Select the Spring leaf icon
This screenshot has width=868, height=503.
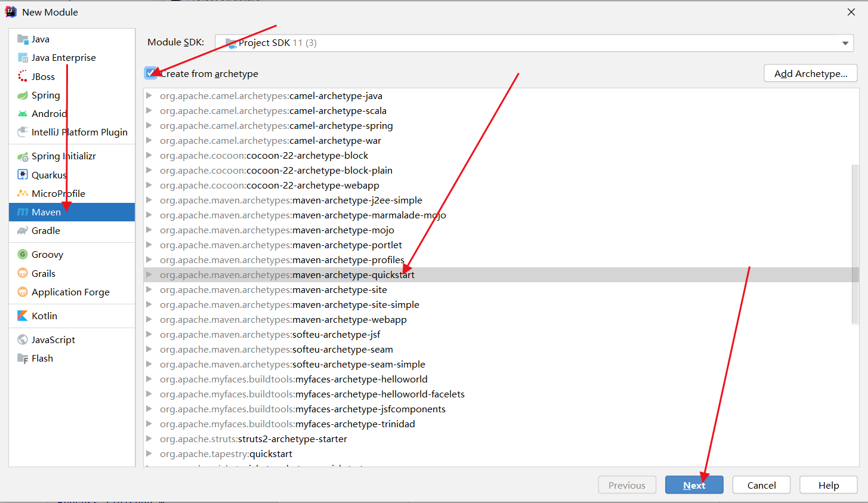click(23, 95)
